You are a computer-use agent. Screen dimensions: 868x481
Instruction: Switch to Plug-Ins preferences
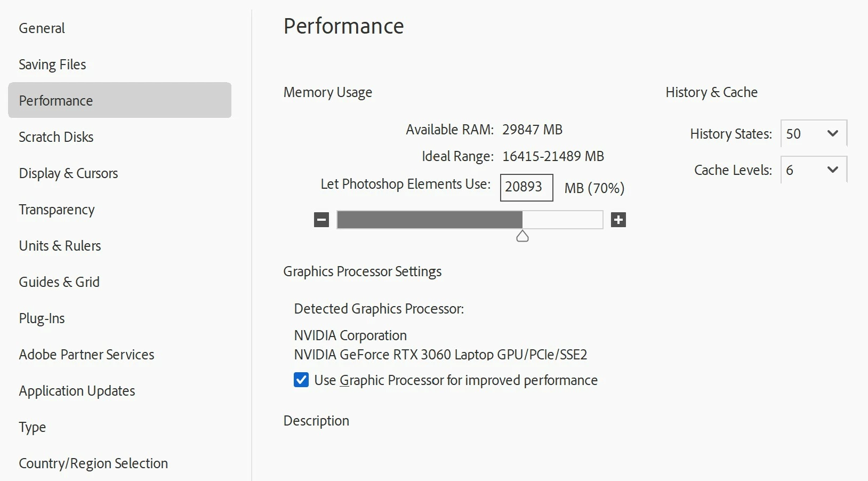pyautogui.click(x=42, y=318)
